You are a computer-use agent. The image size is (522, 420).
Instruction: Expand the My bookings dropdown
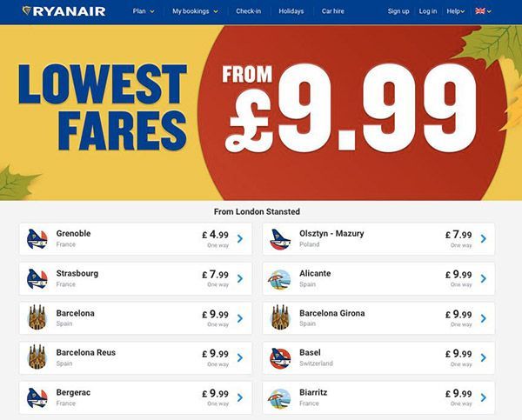[195, 11]
